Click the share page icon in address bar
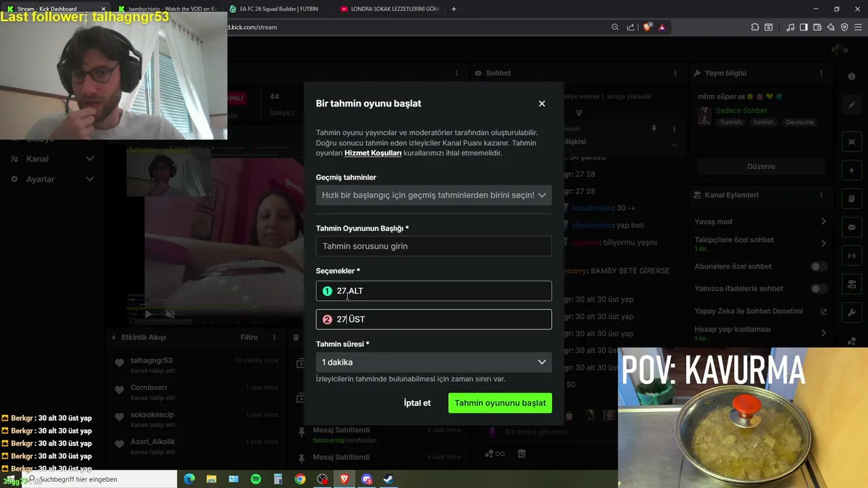868x488 pixels. point(631,27)
